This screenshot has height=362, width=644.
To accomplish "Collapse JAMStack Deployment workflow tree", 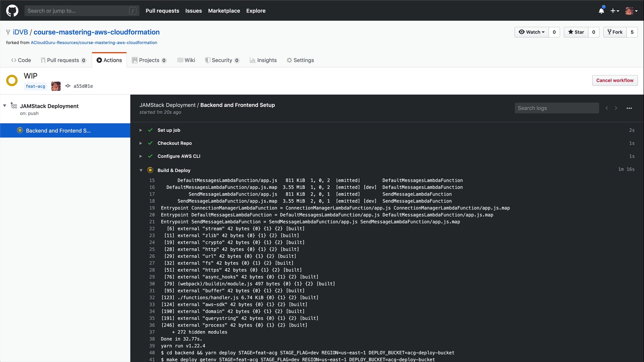I will point(5,106).
